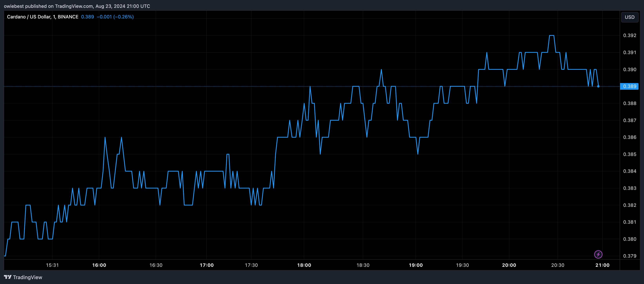Click the 17:00 time axis label
This screenshot has height=284, width=644.
tap(207, 265)
